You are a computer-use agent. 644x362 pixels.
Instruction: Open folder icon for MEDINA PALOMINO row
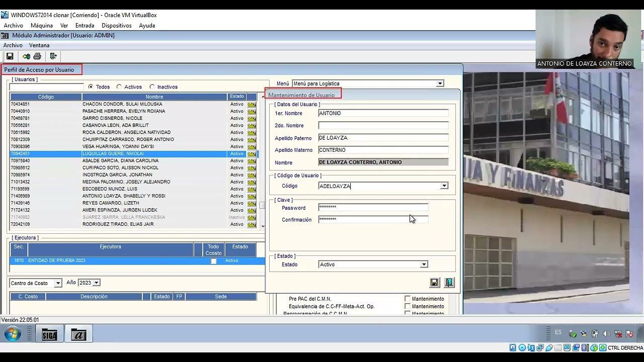click(x=252, y=182)
